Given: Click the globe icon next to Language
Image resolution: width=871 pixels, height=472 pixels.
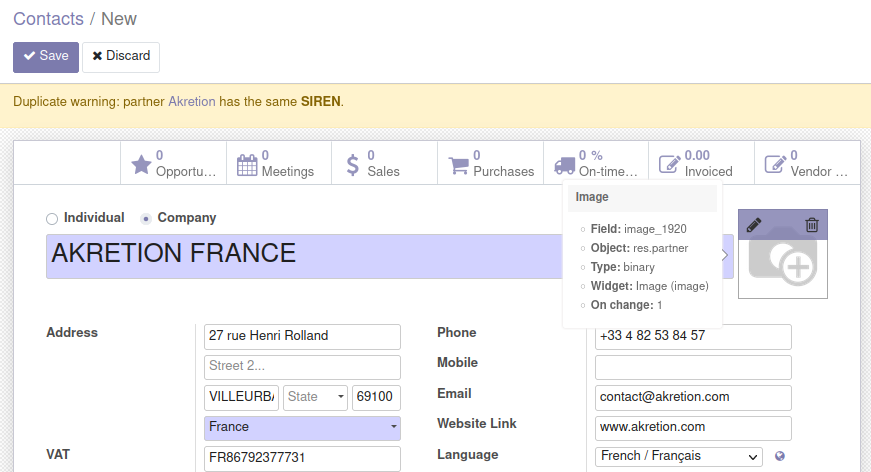Looking at the screenshot, I should (780, 456).
